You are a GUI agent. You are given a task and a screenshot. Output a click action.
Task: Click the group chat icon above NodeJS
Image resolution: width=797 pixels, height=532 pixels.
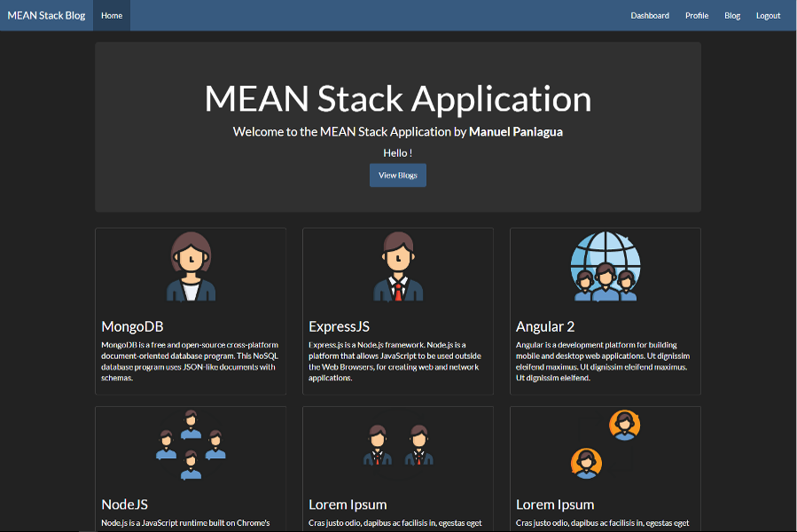191,444
